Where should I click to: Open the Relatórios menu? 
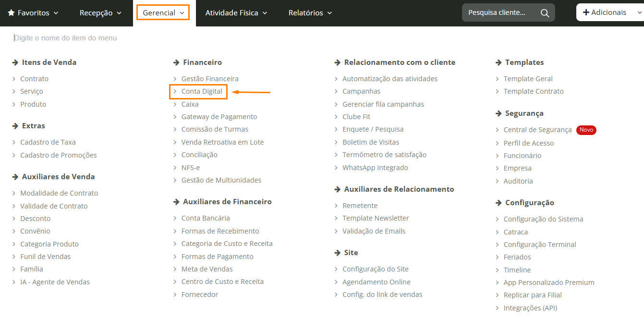pyautogui.click(x=310, y=13)
